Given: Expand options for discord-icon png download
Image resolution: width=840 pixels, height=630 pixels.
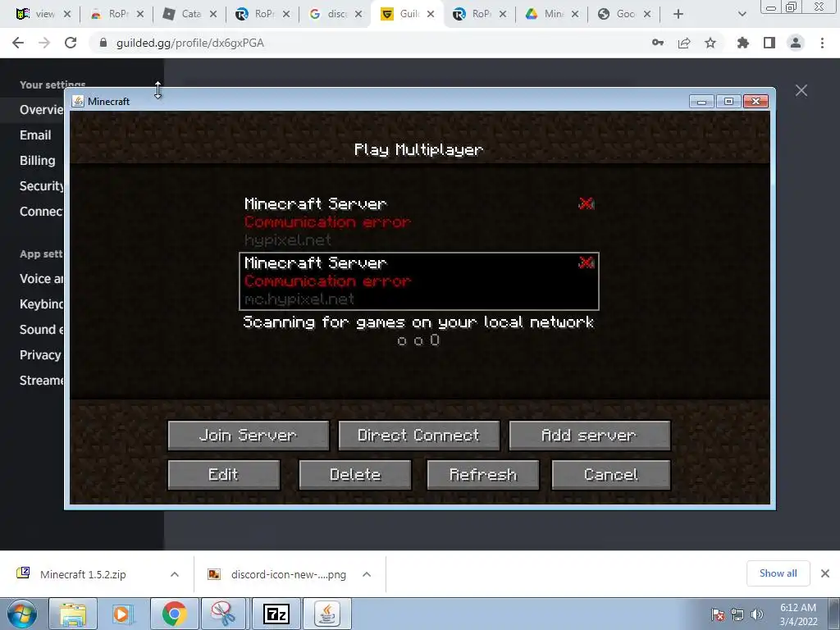Looking at the screenshot, I should [x=367, y=574].
